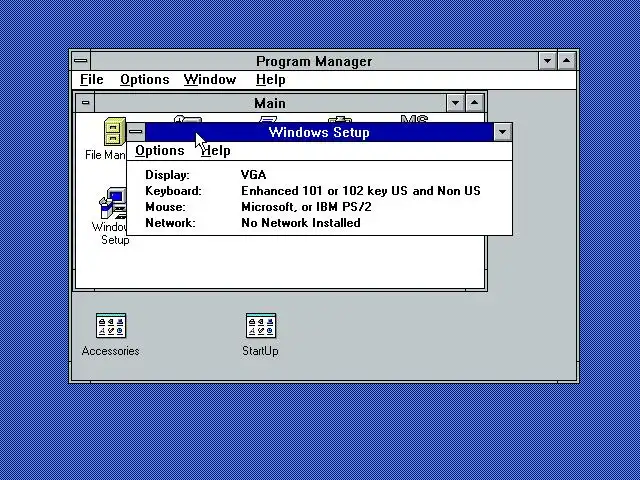Click 'Enhanced 101 or 102 key' keyboard value
Image resolution: width=640 pixels, height=480 pixels.
point(361,191)
